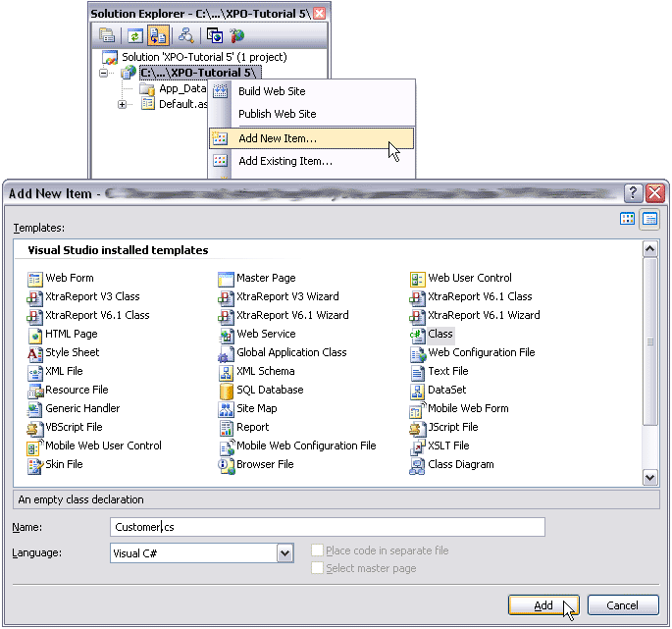Toggle the Select master page checkbox
Screen dimensions: 672x629
tap(317, 568)
